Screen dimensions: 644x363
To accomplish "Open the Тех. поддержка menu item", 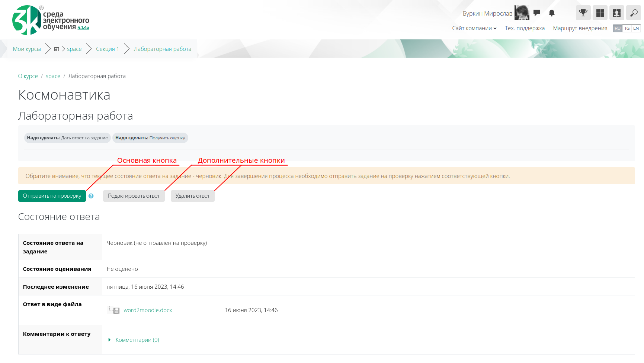I will click(x=525, y=28).
